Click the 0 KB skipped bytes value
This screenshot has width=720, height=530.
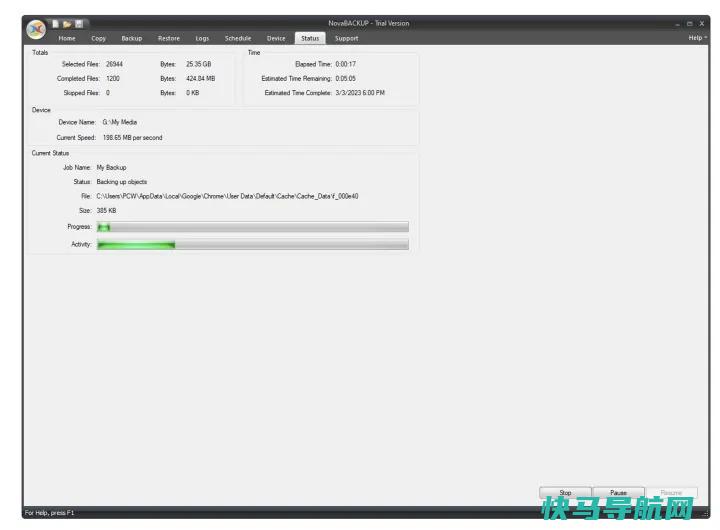[x=192, y=93]
